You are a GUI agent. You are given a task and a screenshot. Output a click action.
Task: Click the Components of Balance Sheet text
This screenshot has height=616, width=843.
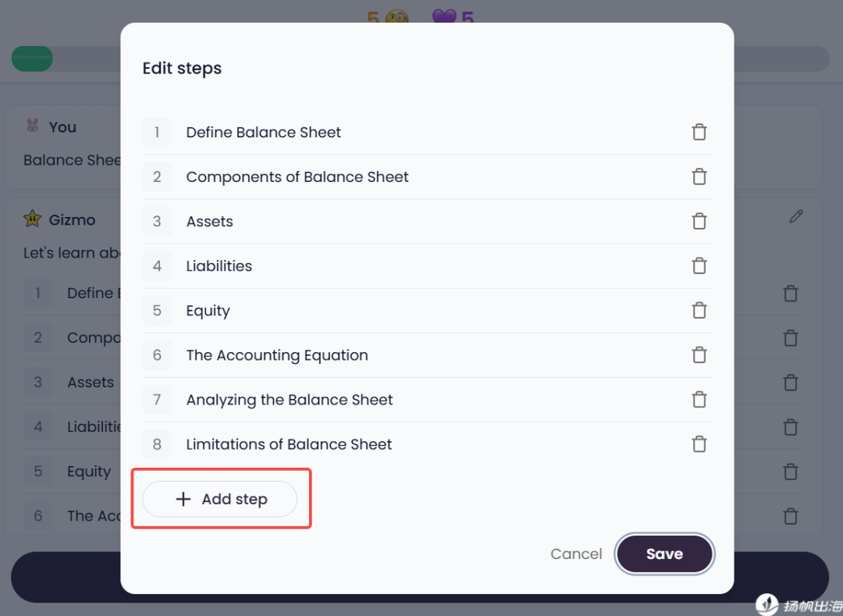pyautogui.click(x=297, y=177)
